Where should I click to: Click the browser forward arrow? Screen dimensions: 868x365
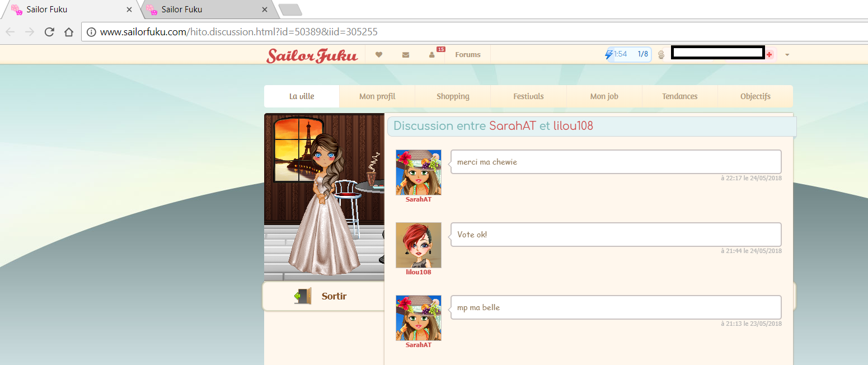pos(30,32)
